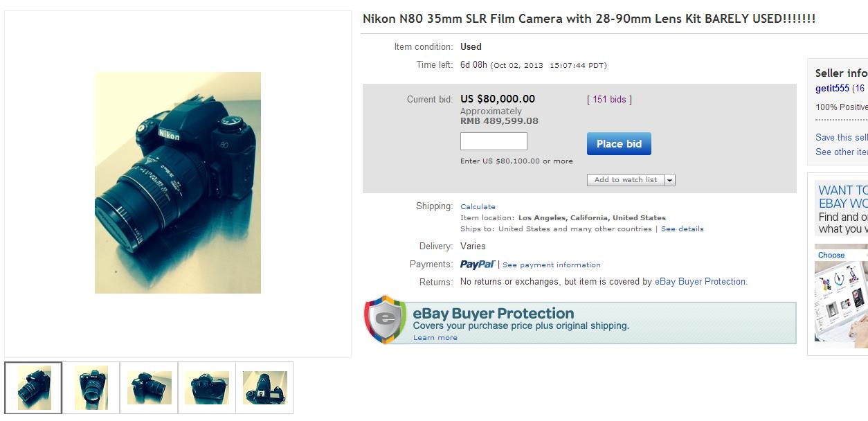Click the bid amount input field
The height and width of the screenshot is (421, 868).
click(x=494, y=142)
